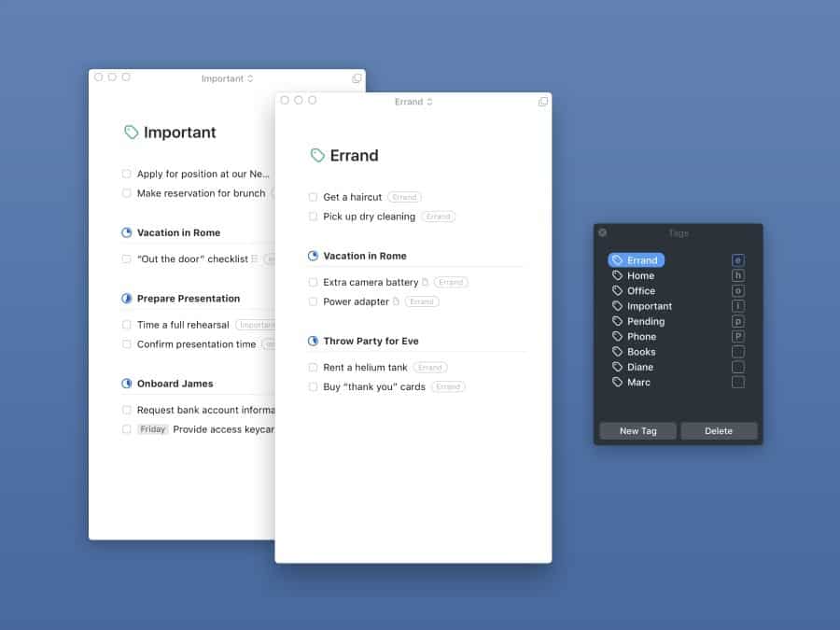Image resolution: width=840 pixels, height=630 pixels.
Task: Click the shortcut field for the Books tag
Action: 738,352
